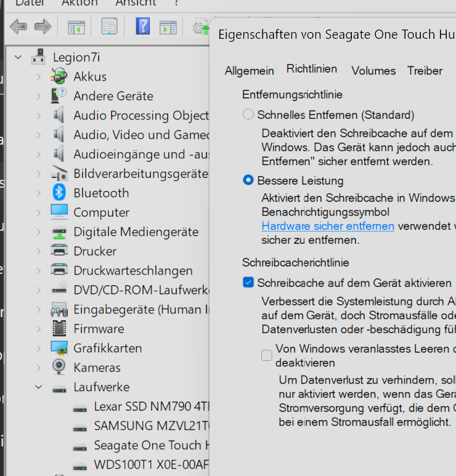Click the Kameras webcam icon

[59, 368]
